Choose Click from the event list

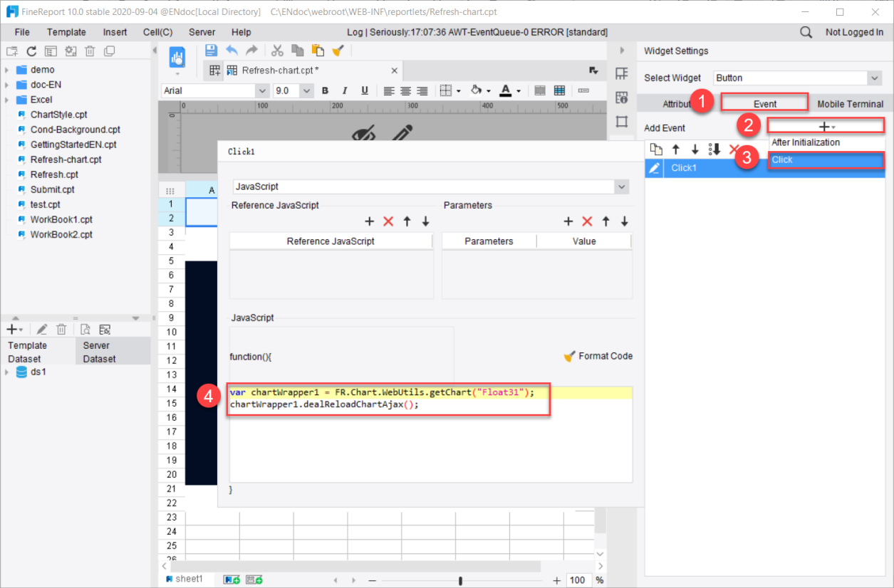click(826, 159)
